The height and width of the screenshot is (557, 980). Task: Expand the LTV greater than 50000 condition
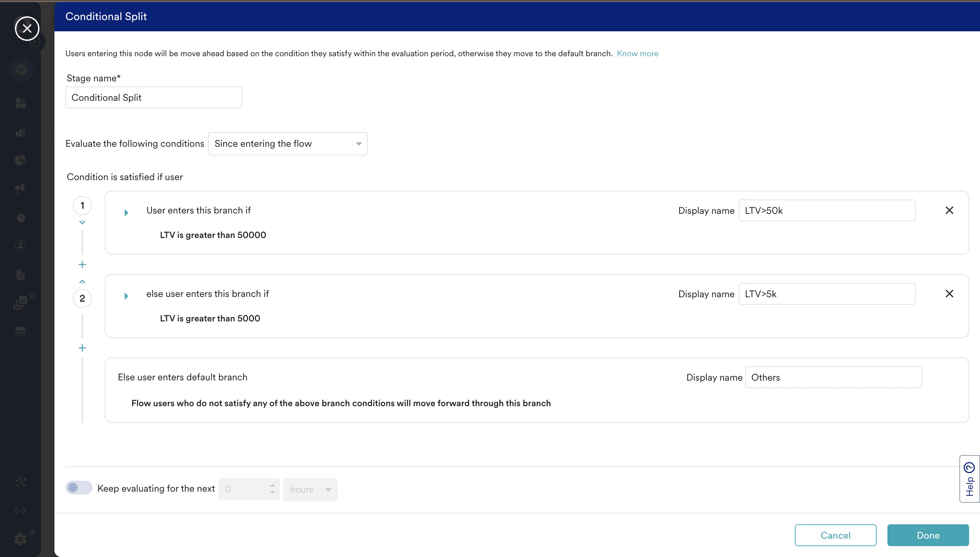point(126,213)
